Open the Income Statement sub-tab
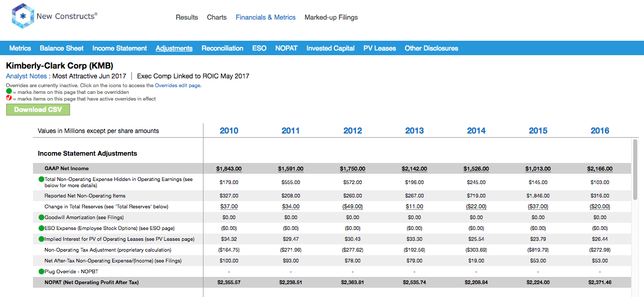The width and height of the screenshot is (644, 297). (120, 48)
